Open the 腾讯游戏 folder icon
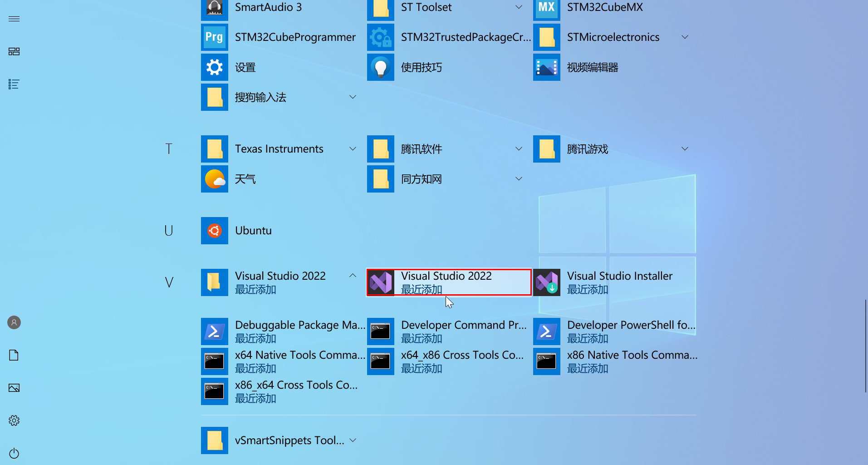This screenshot has width=868, height=465. pos(547,149)
